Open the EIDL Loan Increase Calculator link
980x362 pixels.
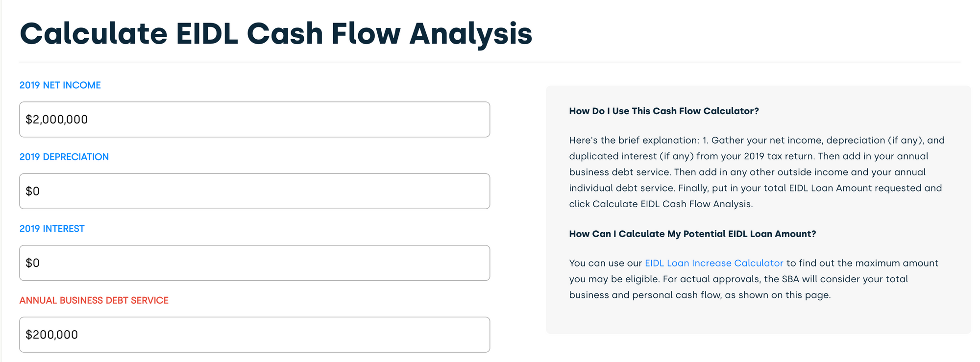click(714, 263)
